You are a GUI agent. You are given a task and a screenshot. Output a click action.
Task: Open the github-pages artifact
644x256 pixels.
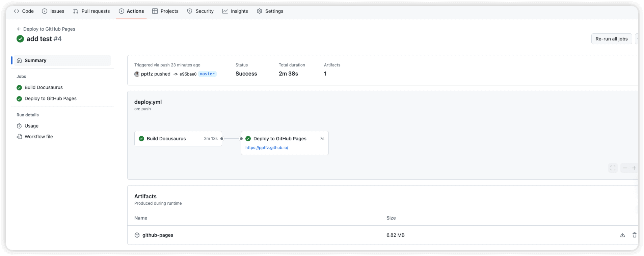[x=158, y=235]
